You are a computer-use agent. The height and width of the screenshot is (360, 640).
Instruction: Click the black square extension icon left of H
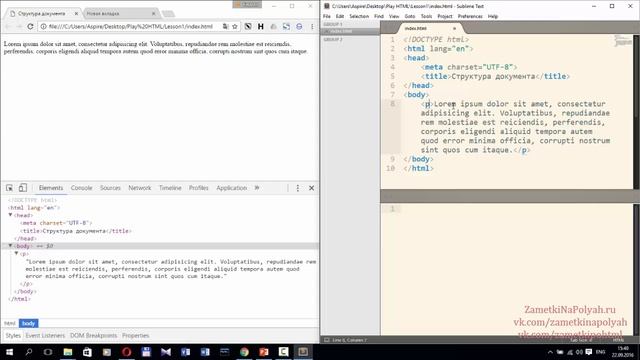point(248,27)
